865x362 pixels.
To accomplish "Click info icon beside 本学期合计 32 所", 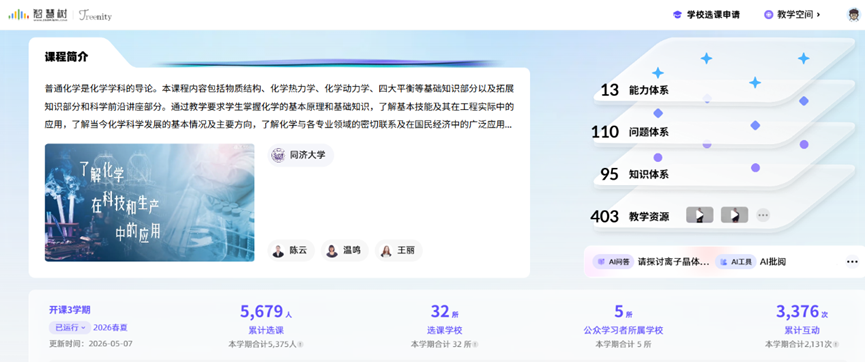I will tap(476, 344).
